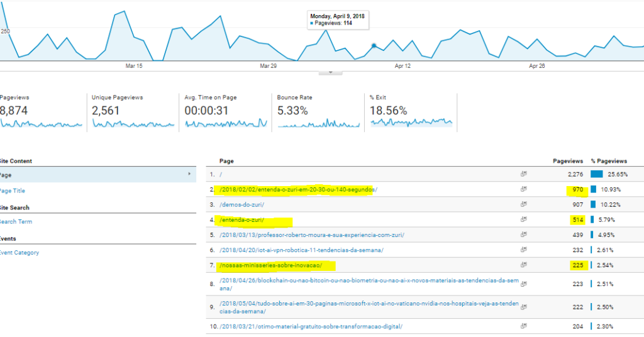The width and height of the screenshot is (644, 337).
Task: Open external icon for iot-ai-vpn-robotica row
Action: coord(523,250)
